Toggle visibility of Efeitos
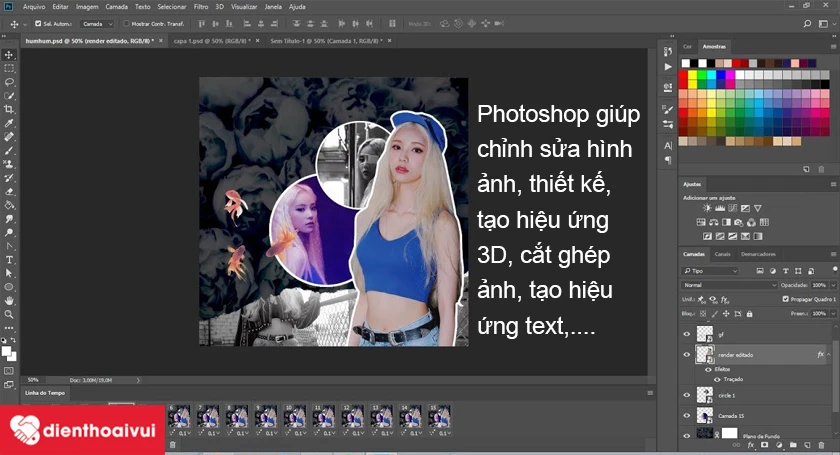Viewport: 840px width, 455px height. point(708,369)
